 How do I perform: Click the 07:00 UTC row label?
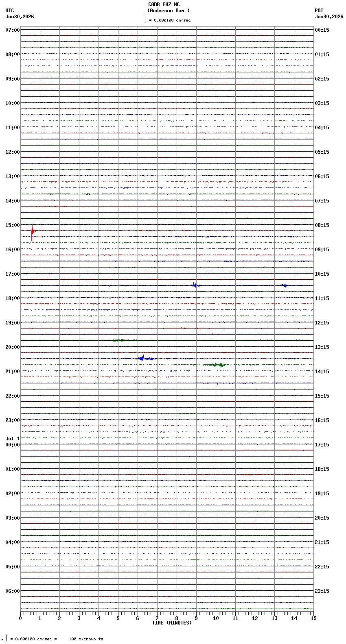(x=13, y=30)
